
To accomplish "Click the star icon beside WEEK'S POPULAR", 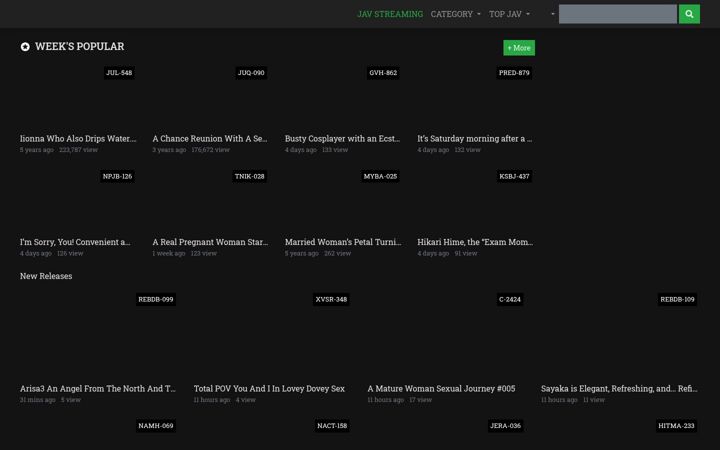I will (25, 46).
